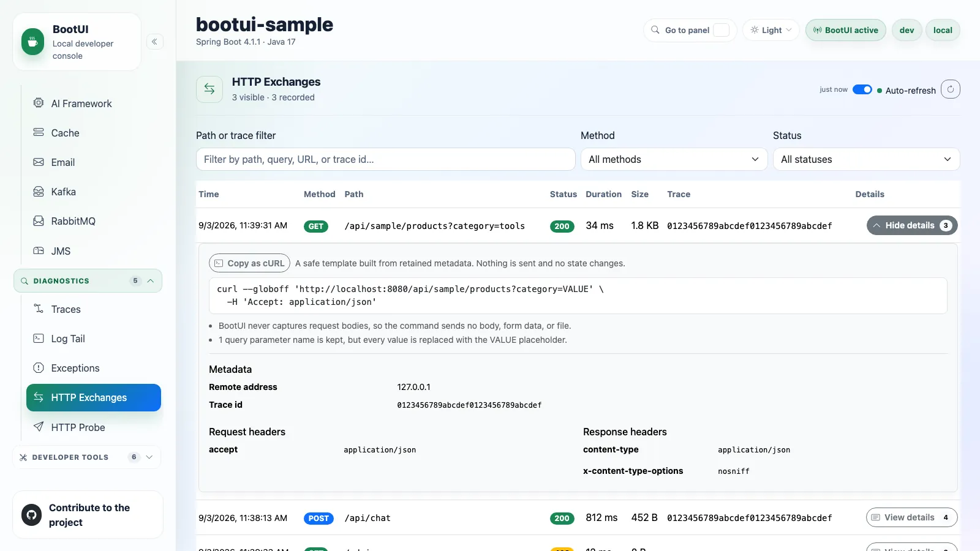The width and height of the screenshot is (980, 551).
Task: Open the Cache panel
Action: click(93, 133)
